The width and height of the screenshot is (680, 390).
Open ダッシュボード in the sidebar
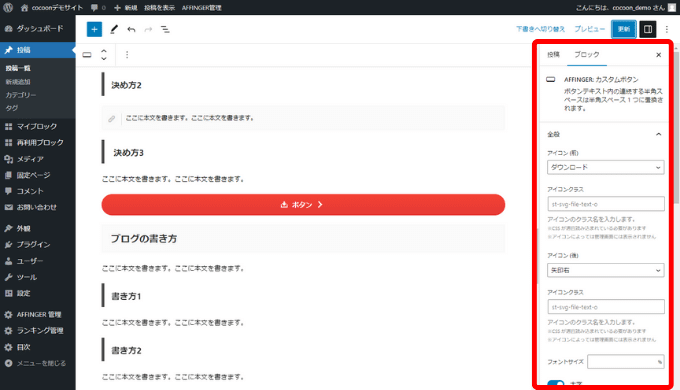38,28
